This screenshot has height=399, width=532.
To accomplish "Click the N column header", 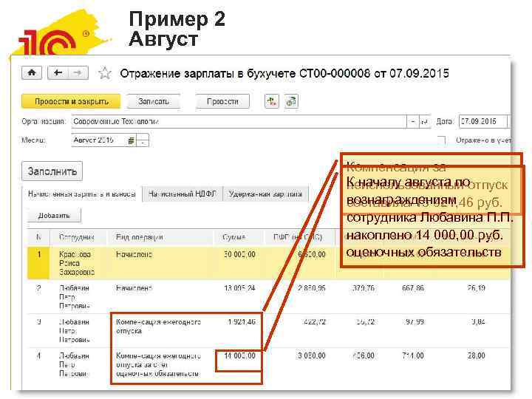I will coord(38,237).
